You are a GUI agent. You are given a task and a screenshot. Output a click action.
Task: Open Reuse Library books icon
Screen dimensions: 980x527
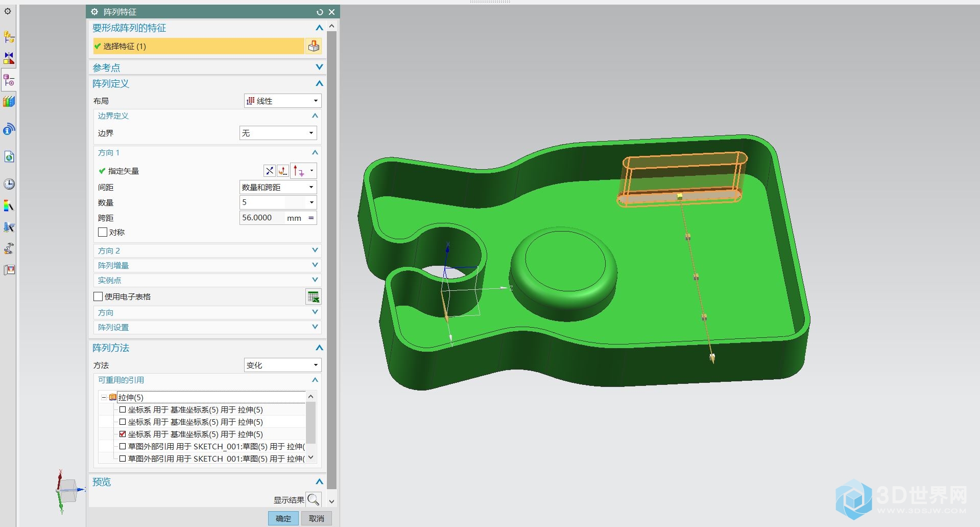pyautogui.click(x=9, y=101)
